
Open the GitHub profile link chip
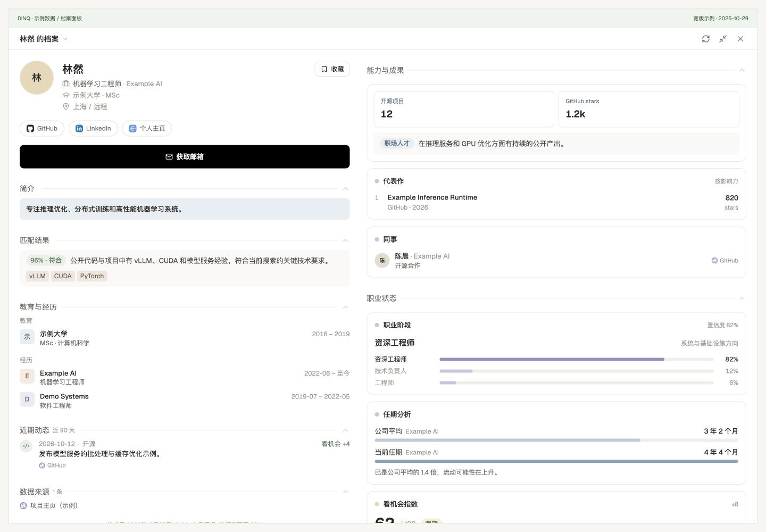click(42, 128)
